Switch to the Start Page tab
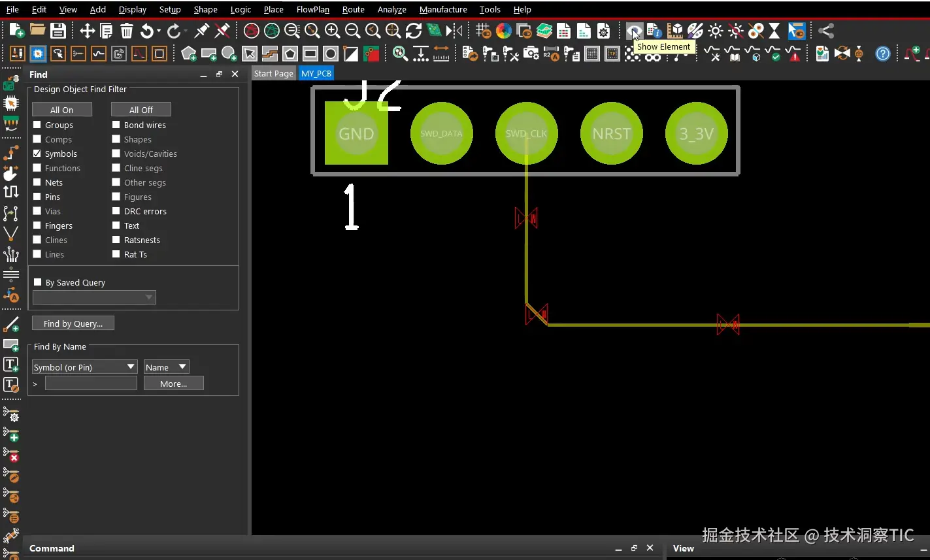The height and width of the screenshot is (560, 930). [x=273, y=73]
